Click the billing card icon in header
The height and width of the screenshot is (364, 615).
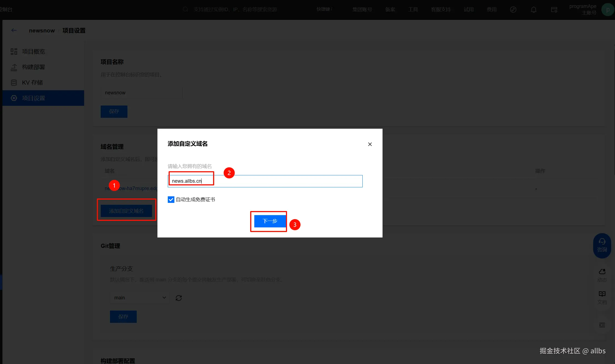coord(554,10)
